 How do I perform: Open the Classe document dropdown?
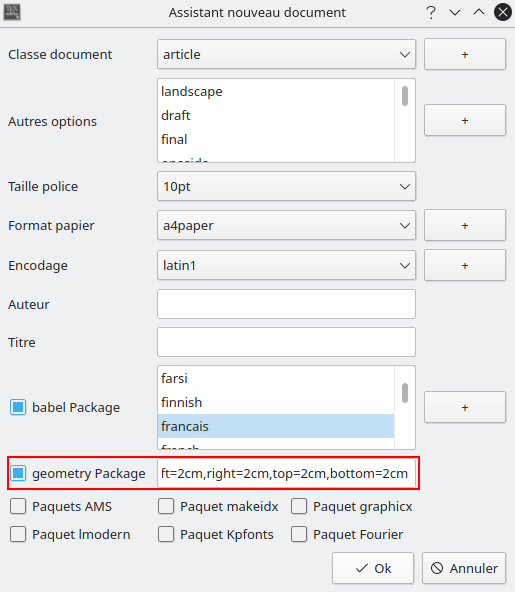pos(286,54)
